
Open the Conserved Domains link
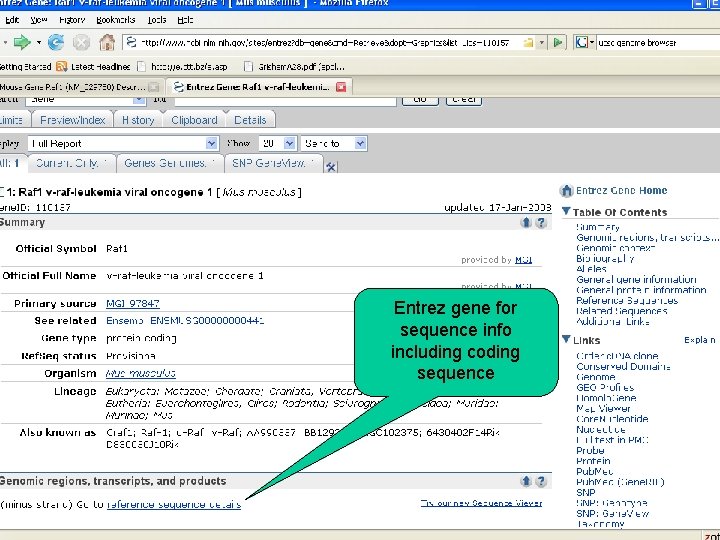(623, 366)
